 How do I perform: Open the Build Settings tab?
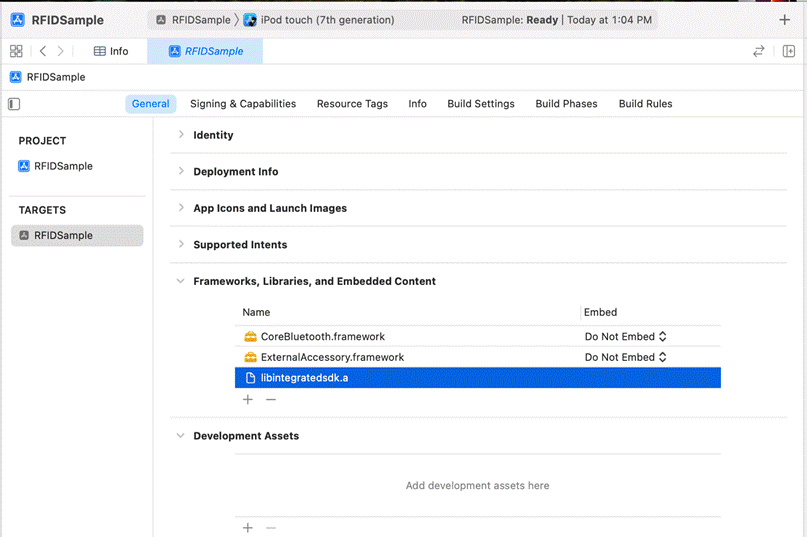click(480, 104)
